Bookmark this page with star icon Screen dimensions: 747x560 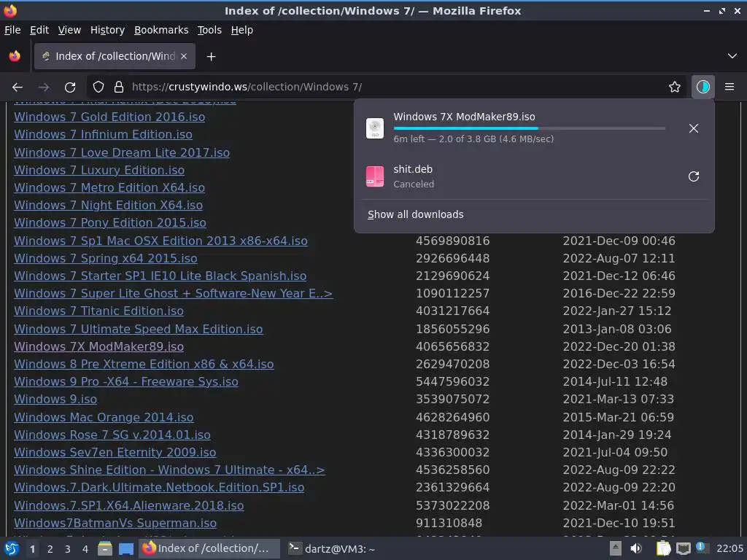pyautogui.click(x=674, y=87)
